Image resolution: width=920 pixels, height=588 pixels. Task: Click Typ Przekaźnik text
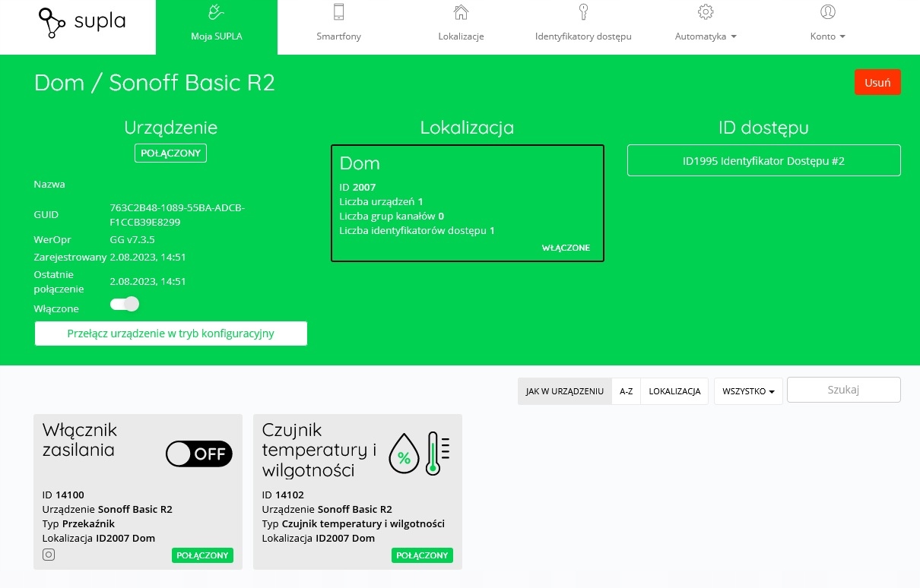79,523
